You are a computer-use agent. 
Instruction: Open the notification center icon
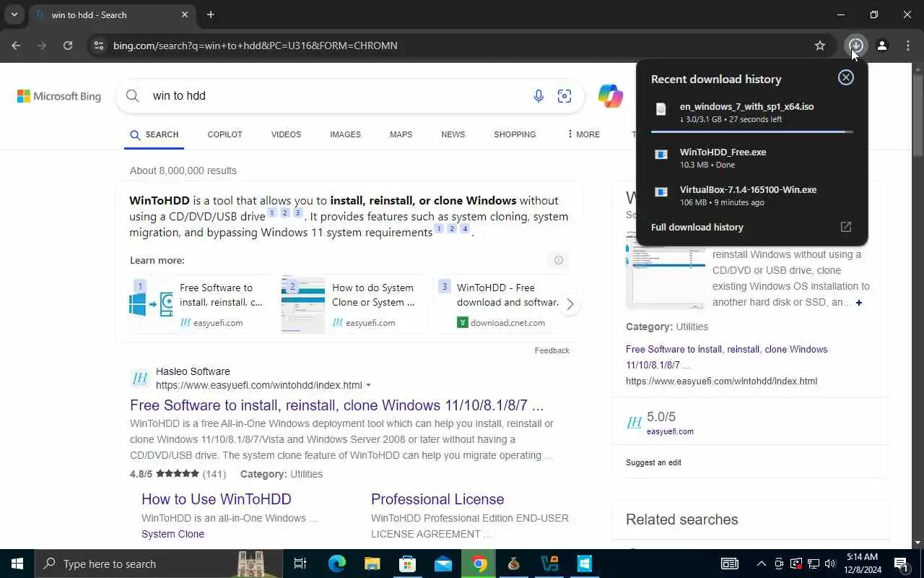(901, 564)
